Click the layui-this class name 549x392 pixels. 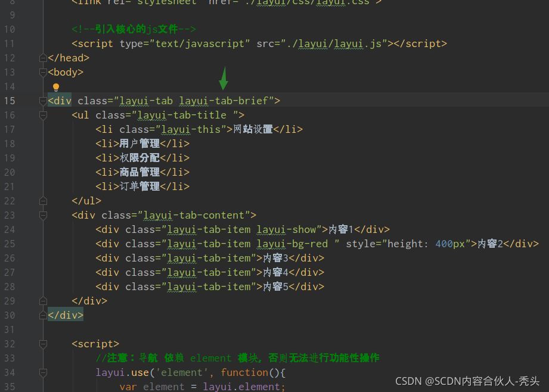pyautogui.click(x=191, y=129)
